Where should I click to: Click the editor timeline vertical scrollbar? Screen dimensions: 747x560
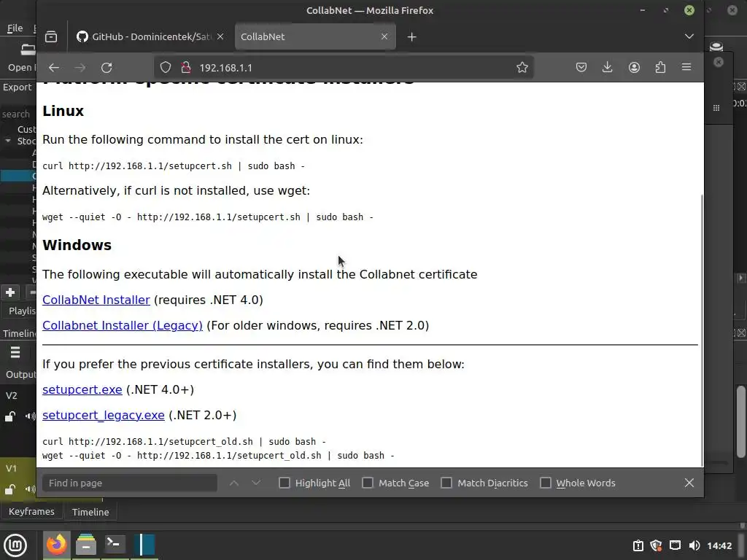[x=741, y=421]
